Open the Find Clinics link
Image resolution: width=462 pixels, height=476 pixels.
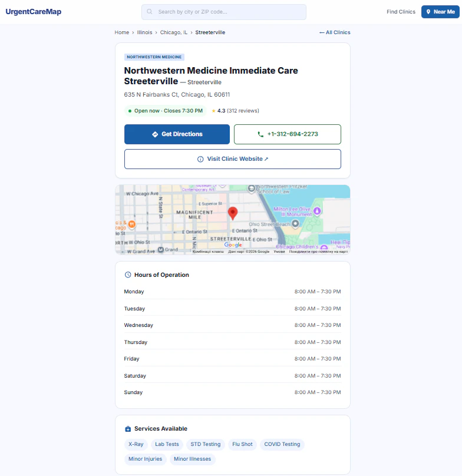pos(401,12)
